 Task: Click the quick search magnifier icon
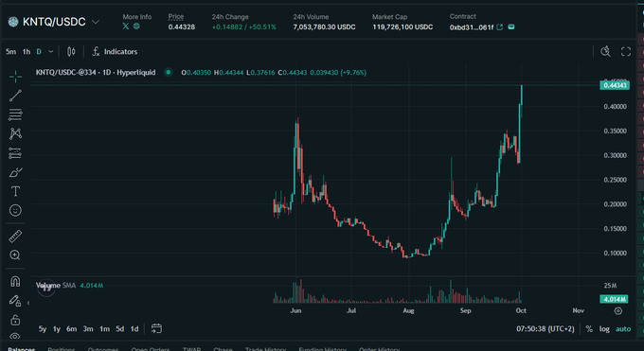point(605,52)
